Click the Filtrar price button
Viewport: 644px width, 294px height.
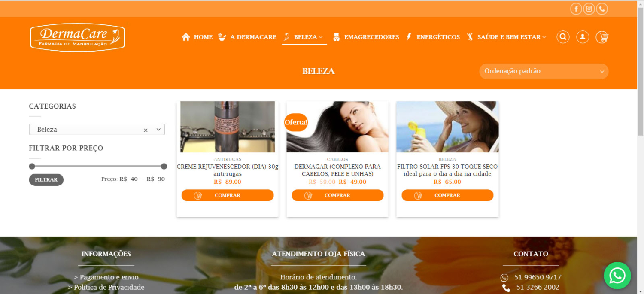pyautogui.click(x=46, y=180)
